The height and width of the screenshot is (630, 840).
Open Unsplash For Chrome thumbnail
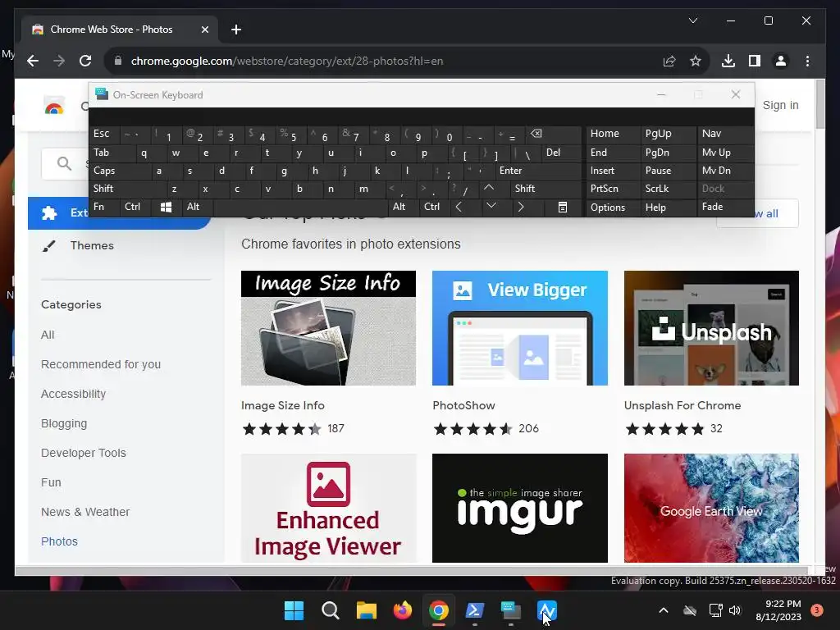point(711,328)
